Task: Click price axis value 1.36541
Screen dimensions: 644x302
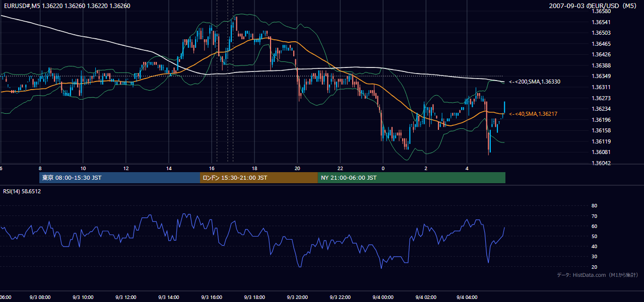Action: click(x=601, y=22)
